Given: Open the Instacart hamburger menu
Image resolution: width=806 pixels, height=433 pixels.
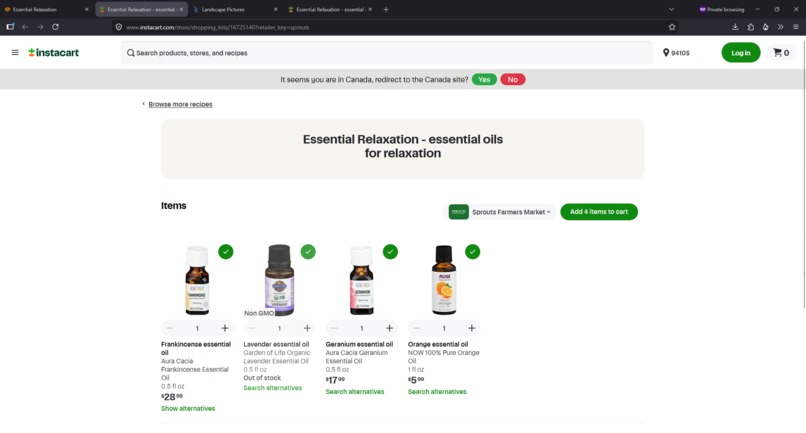Looking at the screenshot, I should tap(15, 52).
